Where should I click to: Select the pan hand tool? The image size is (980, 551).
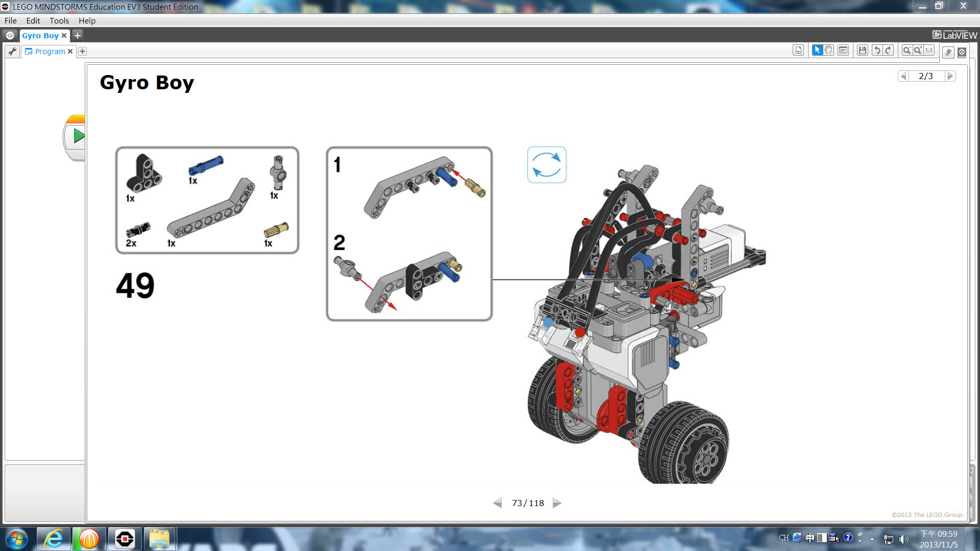[x=829, y=50]
